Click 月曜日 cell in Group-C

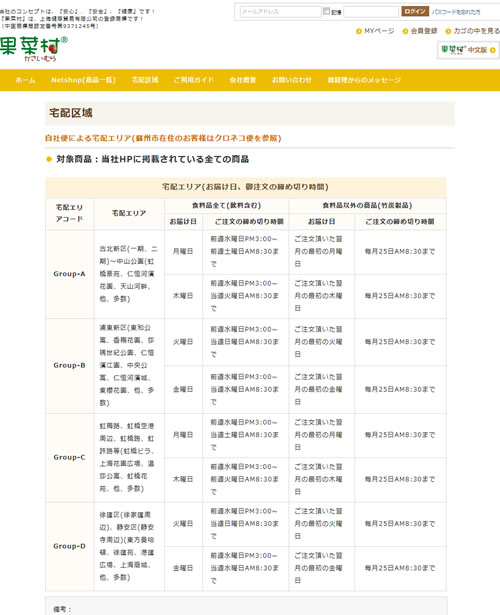coord(183,435)
